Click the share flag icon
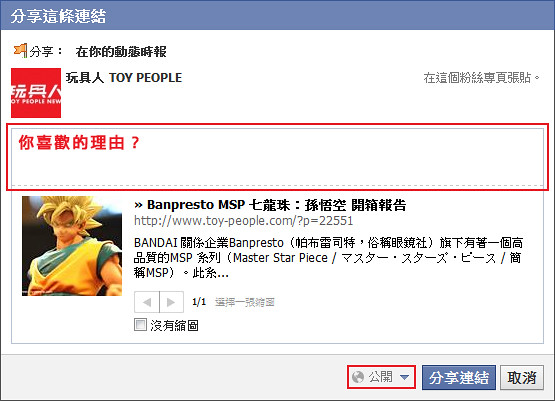Image resolution: width=555 pixels, height=401 pixels. (x=20, y=51)
